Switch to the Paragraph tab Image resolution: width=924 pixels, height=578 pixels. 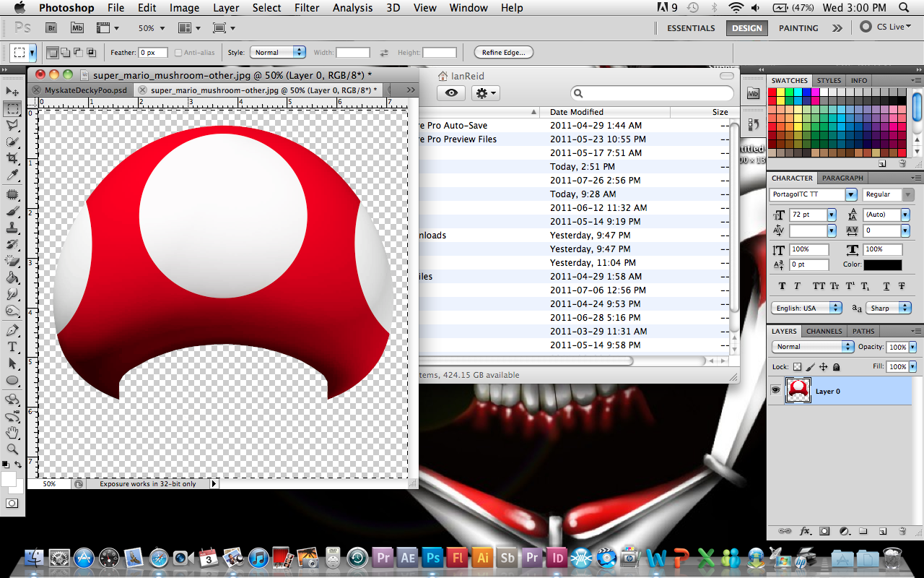point(842,178)
